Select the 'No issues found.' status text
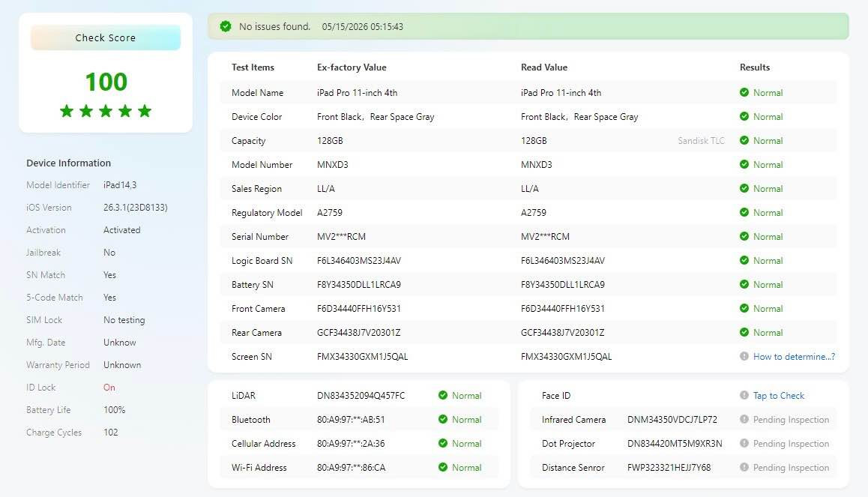868x497 pixels. [x=274, y=26]
